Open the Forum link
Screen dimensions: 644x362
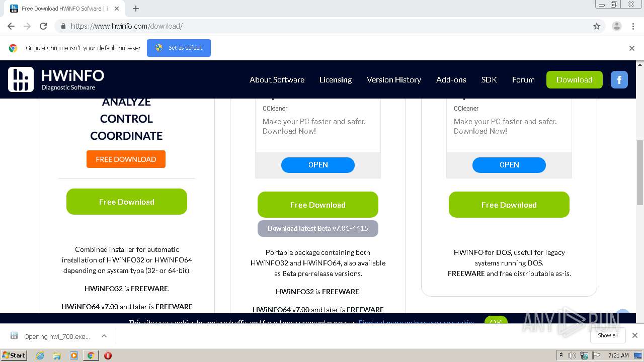point(523,79)
